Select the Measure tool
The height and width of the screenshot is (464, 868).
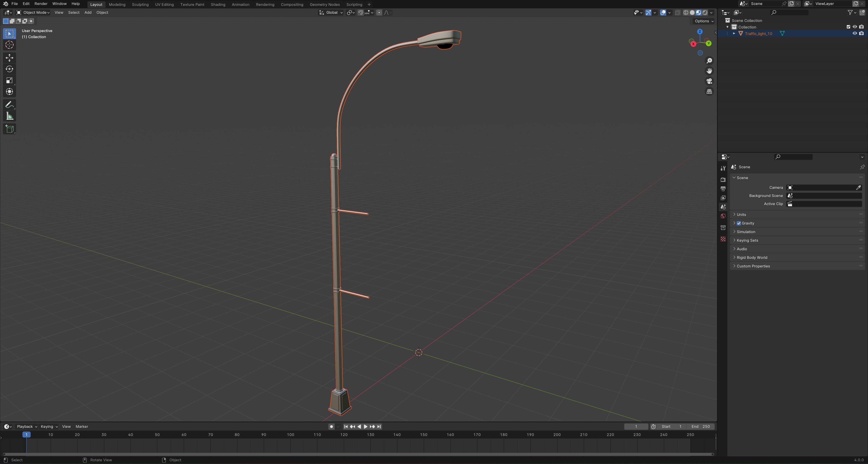click(9, 116)
